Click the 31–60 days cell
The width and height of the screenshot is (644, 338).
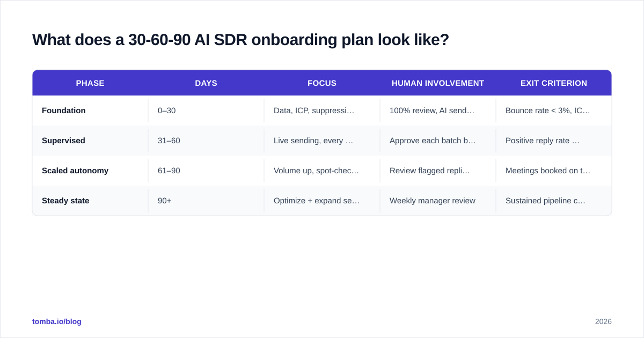(x=206, y=141)
